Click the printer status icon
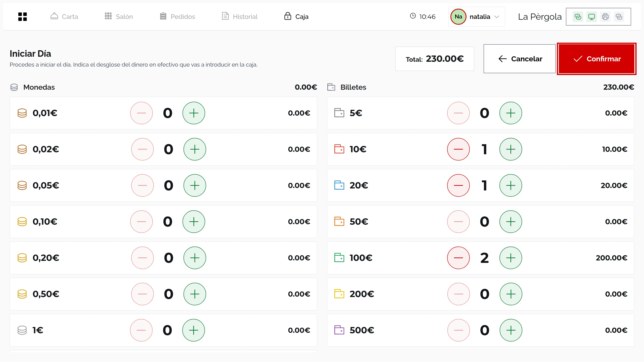The image size is (644, 362). click(605, 17)
